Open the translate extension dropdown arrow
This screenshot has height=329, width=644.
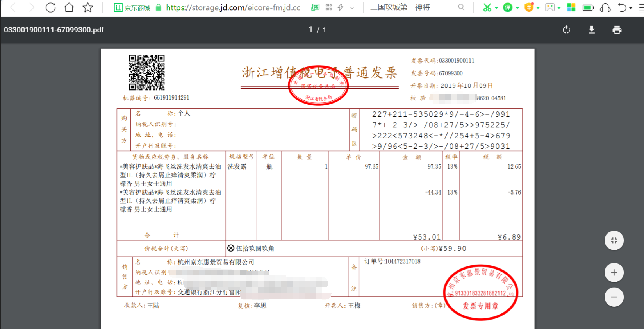[x=517, y=8]
